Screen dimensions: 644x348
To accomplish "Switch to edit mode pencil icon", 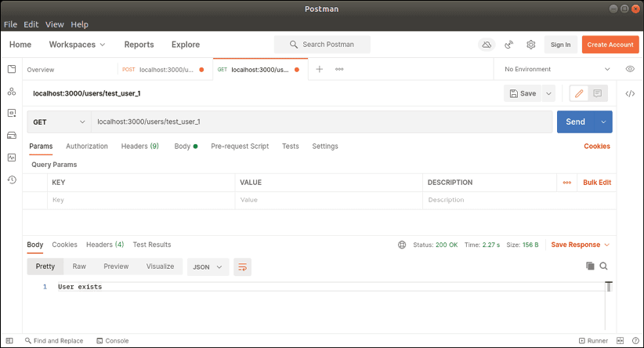I will point(579,93).
